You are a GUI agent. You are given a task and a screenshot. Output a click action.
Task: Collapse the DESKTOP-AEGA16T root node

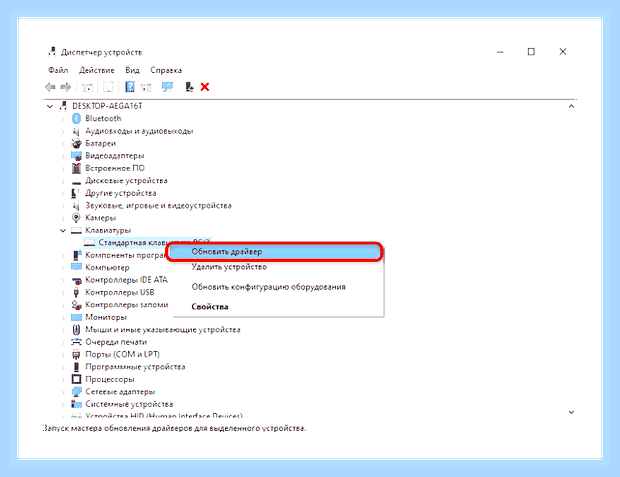click(x=50, y=106)
